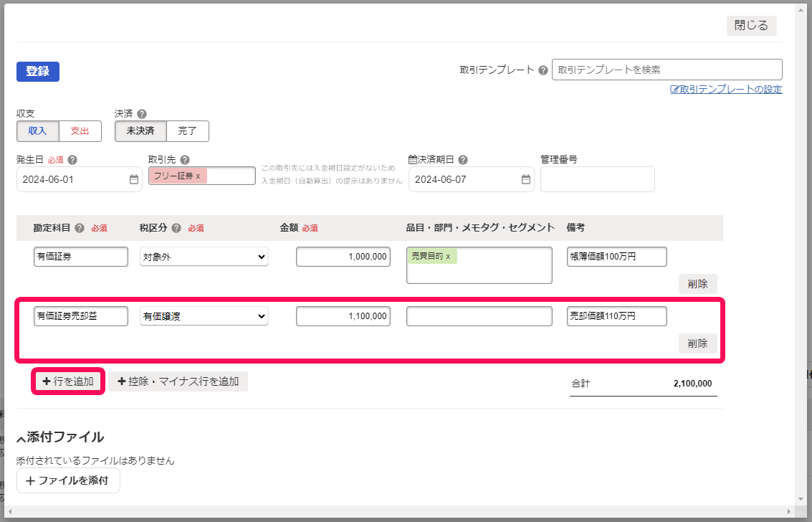Click 決済期日 date field 2024-06-07
This screenshot has height=522, width=812.
tap(472, 180)
